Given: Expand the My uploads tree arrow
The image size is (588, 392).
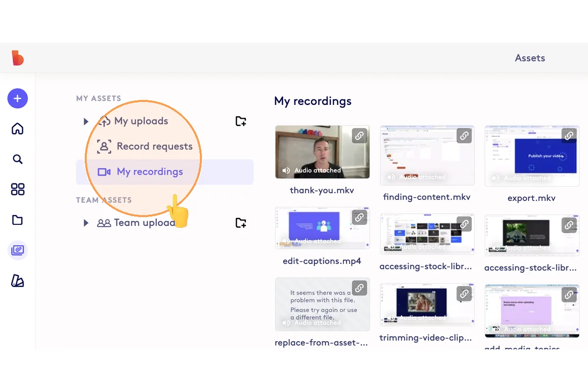Looking at the screenshot, I should (86, 121).
